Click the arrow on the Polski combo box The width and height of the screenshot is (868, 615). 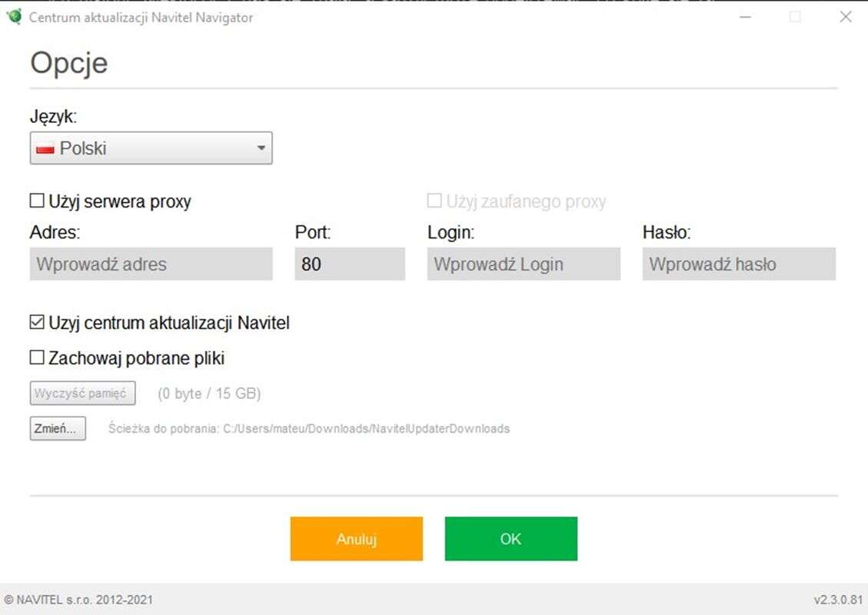point(261,148)
